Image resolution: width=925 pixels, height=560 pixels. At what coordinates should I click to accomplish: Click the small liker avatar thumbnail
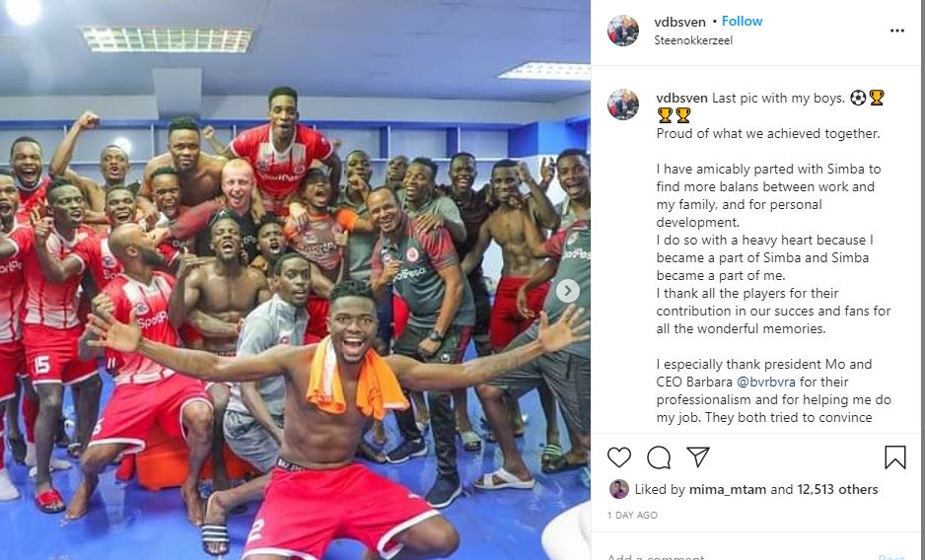click(x=619, y=489)
